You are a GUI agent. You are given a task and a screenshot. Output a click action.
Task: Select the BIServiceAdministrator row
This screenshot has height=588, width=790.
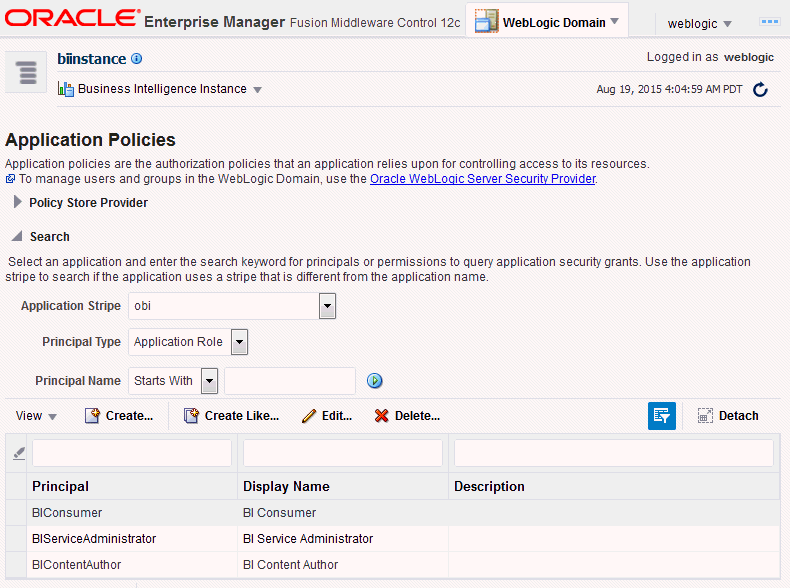tap(393, 539)
